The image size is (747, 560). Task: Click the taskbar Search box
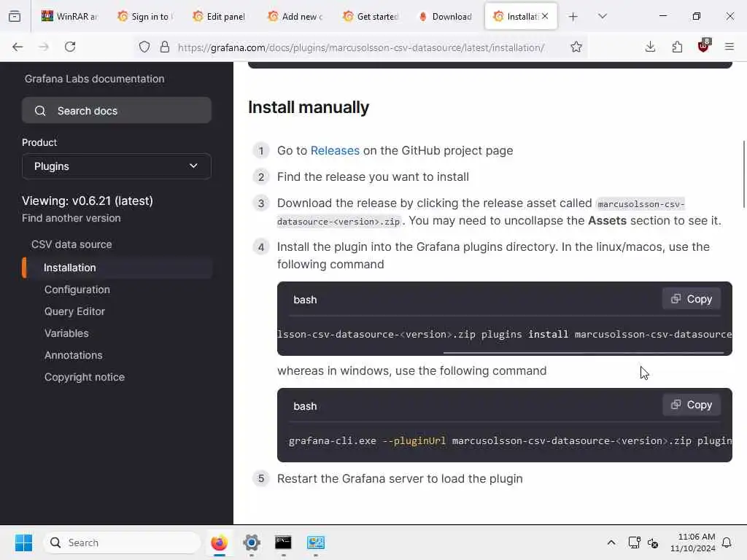[x=122, y=542]
